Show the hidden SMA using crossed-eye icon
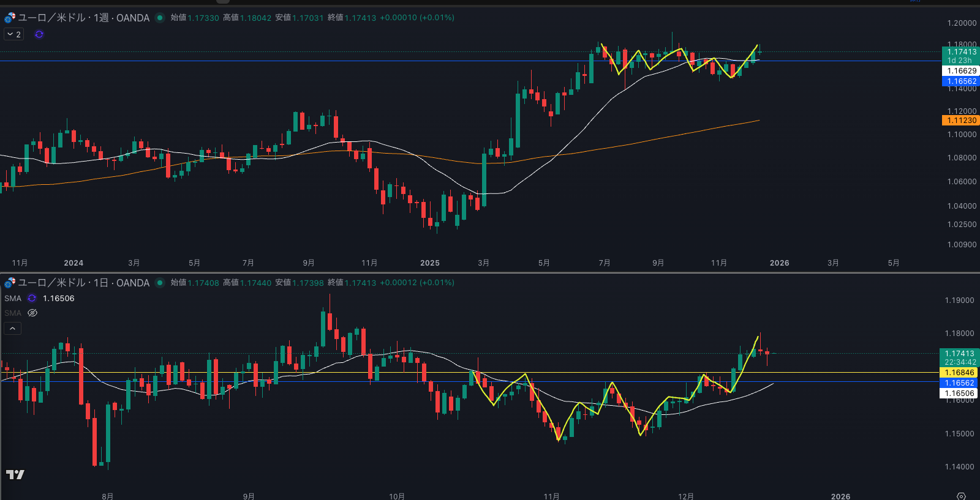This screenshot has width=980, height=500. (32, 313)
